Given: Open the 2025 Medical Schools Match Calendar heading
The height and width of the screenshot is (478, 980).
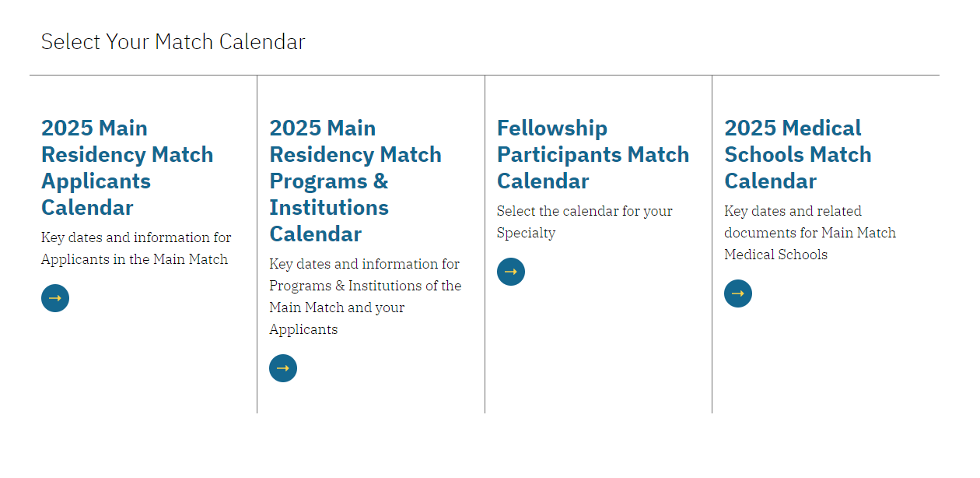Looking at the screenshot, I should pyautogui.click(x=798, y=154).
